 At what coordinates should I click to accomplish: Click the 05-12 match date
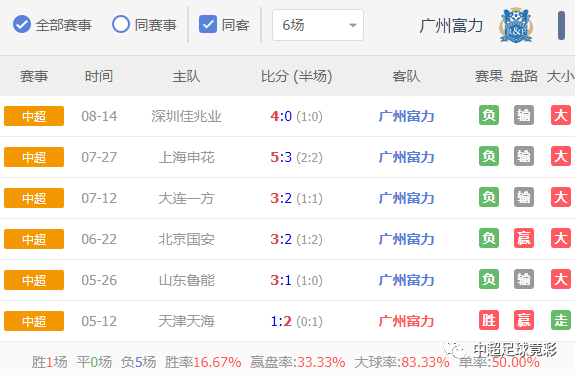(99, 321)
